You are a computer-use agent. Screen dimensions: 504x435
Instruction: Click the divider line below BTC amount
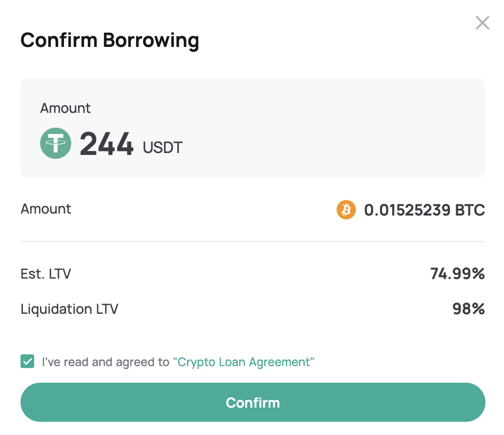click(252, 241)
